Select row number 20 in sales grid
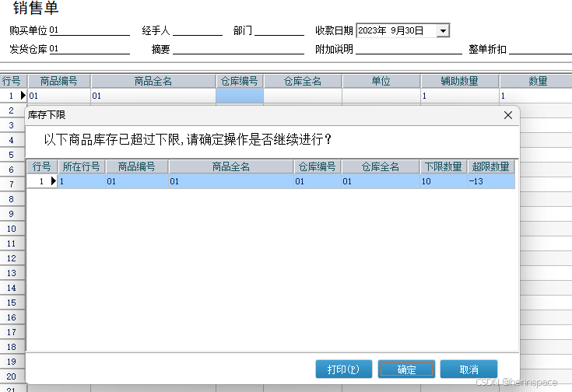 point(12,376)
